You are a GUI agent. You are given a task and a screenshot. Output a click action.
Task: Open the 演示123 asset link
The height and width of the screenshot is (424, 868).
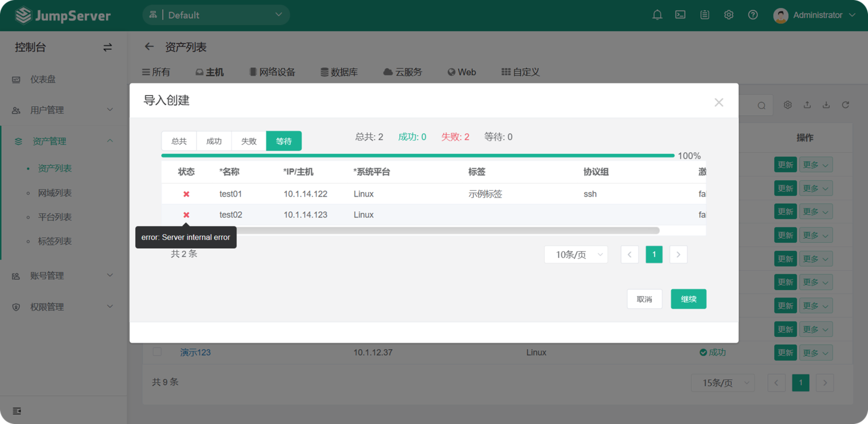(195, 352)
